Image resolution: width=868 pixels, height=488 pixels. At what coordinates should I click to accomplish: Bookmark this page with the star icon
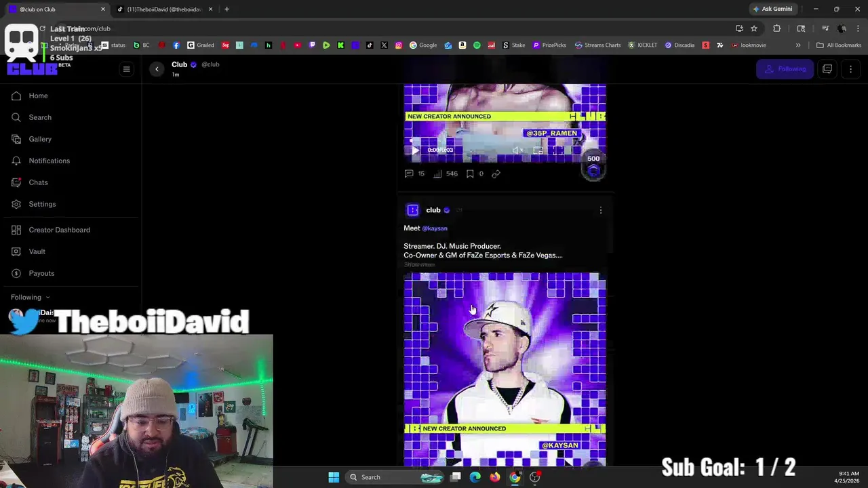click(753, 28)
